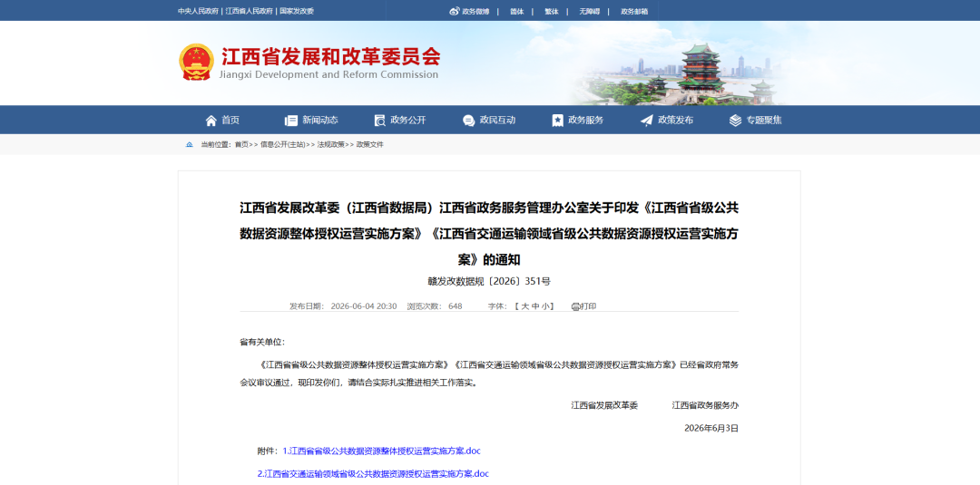The image size is (980, 485).
Task: Open the 首页 navigation menu
Action: (x=222, y=121)
